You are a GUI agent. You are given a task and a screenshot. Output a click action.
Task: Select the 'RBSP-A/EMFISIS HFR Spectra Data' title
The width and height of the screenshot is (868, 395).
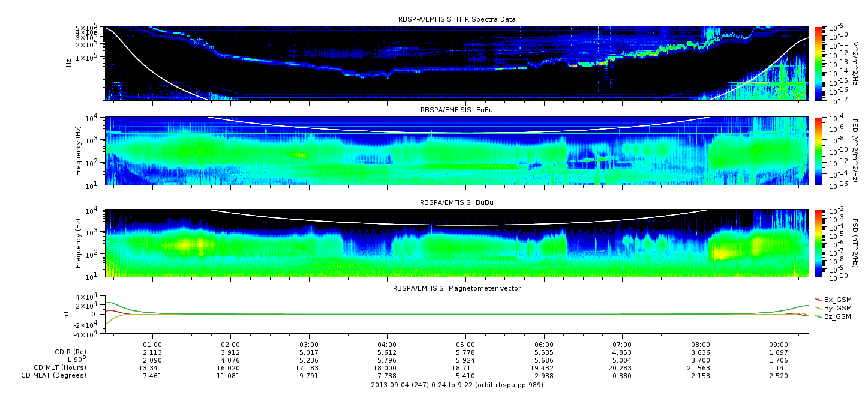pyautogui.click(x=456, y=19)
